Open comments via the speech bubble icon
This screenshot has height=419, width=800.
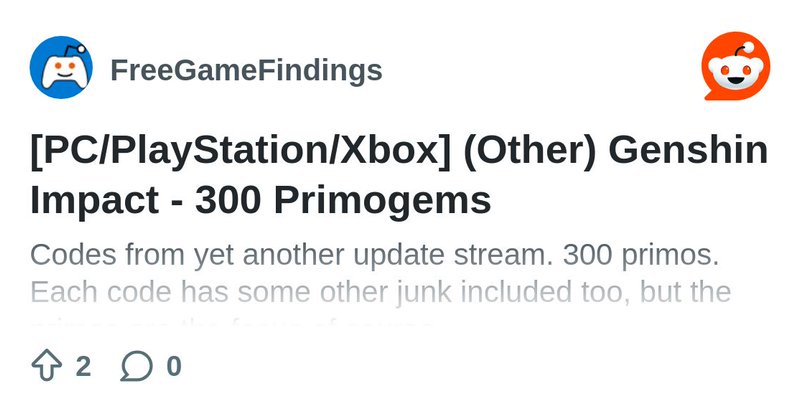tap(136, 366)
